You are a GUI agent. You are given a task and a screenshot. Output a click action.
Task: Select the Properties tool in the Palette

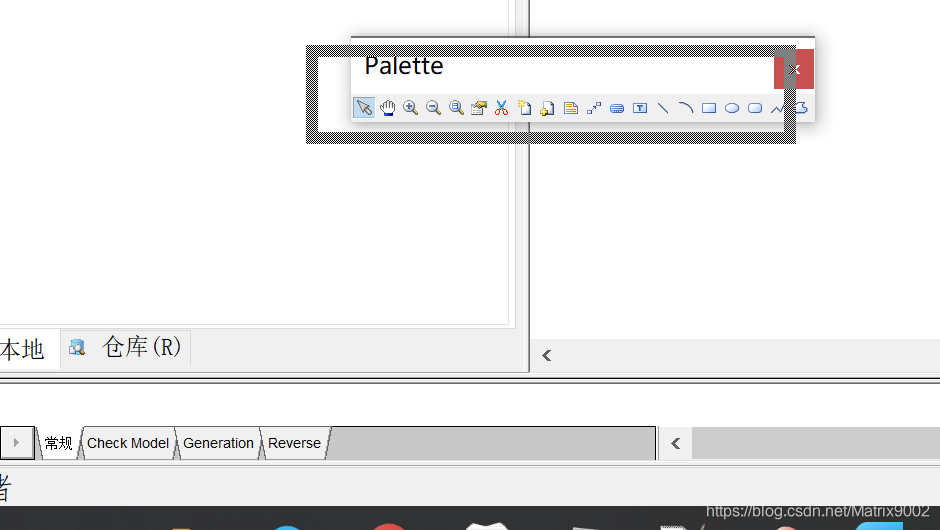(x=478, y=108)
